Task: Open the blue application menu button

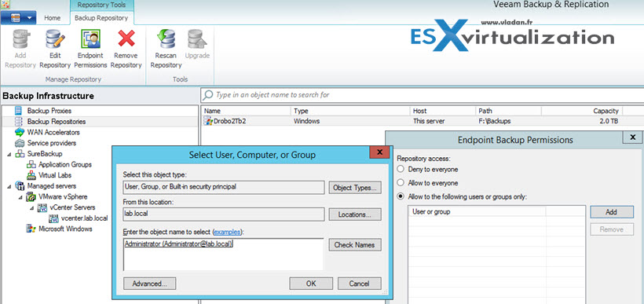Action: coord(19,18)
